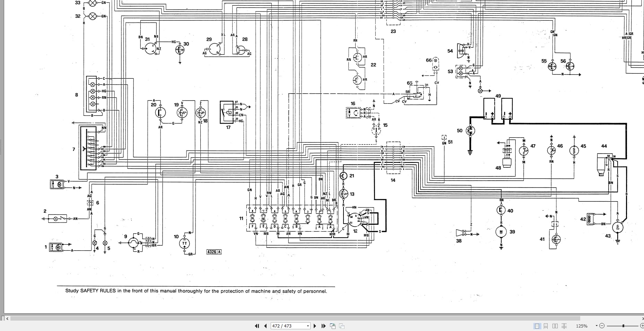The height and width of the screenshot is (331, 644).
Task: Click the 125% zoom indicator
Action: pyautogui.click(x=582, y=326)
